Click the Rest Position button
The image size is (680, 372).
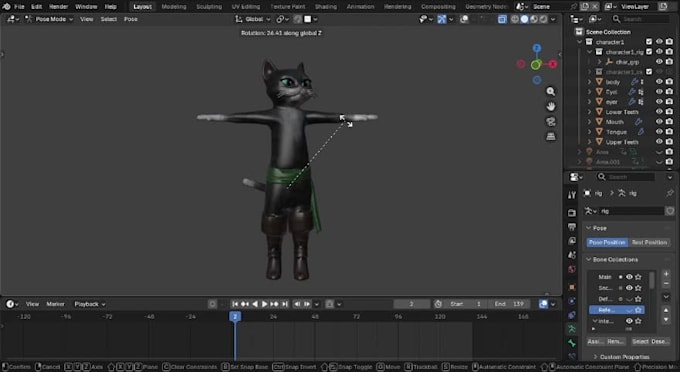649,242
